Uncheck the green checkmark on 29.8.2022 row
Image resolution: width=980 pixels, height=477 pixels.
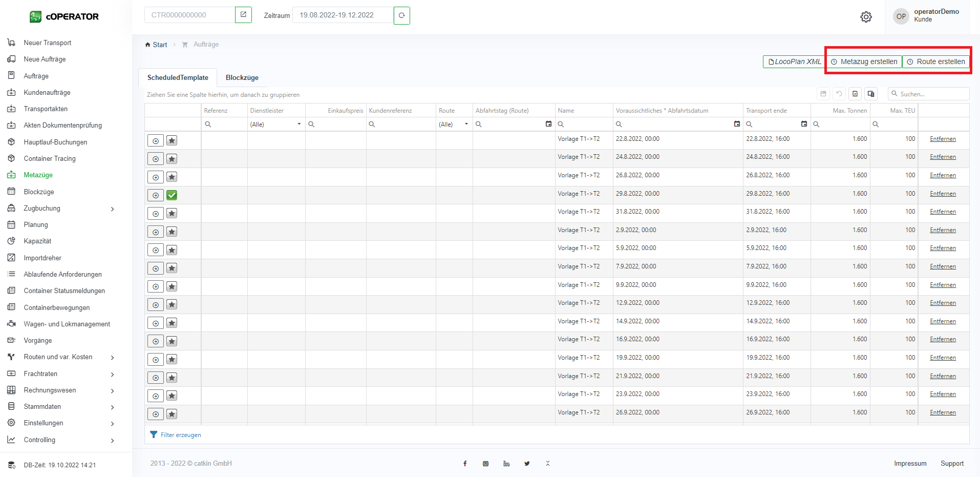point(172,195)
